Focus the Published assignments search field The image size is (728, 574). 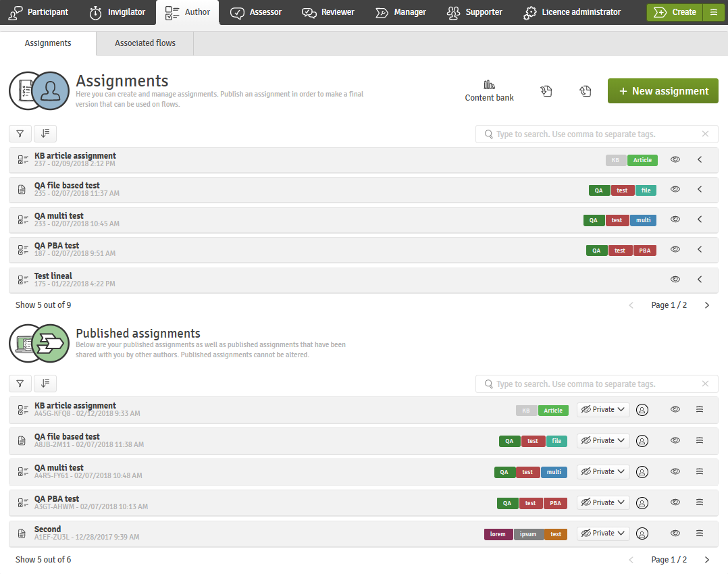(596, 384)
